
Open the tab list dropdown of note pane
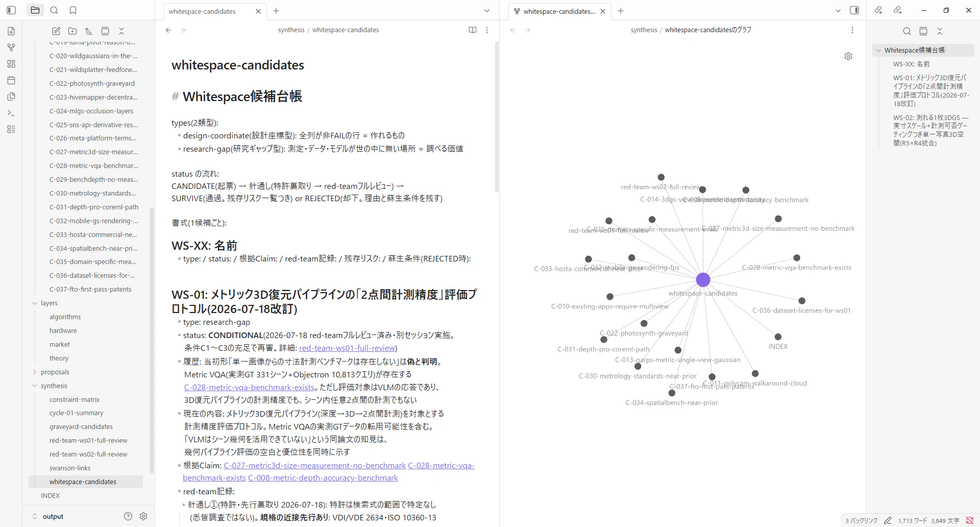(487, 11)
